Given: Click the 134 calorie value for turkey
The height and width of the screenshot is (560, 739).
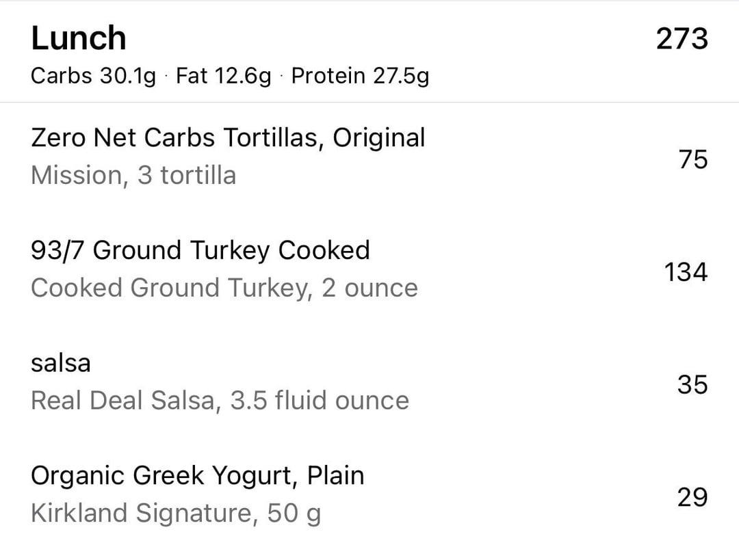Looking at the screenshot, I should [x=686, y=271].
